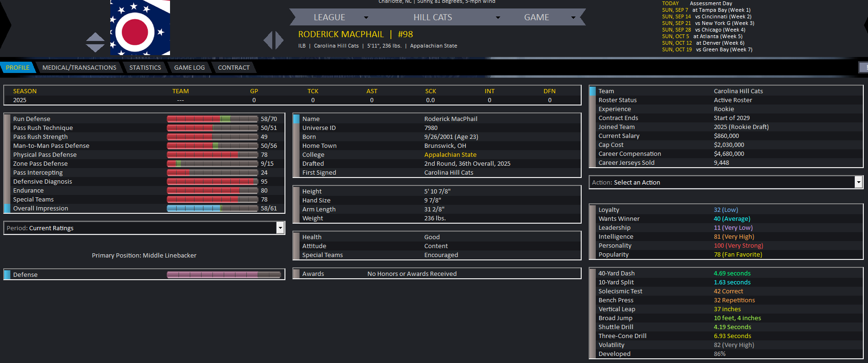868x363 pixels.
Task: Open the CONTRACT tab
Action: tap(234, 67)
